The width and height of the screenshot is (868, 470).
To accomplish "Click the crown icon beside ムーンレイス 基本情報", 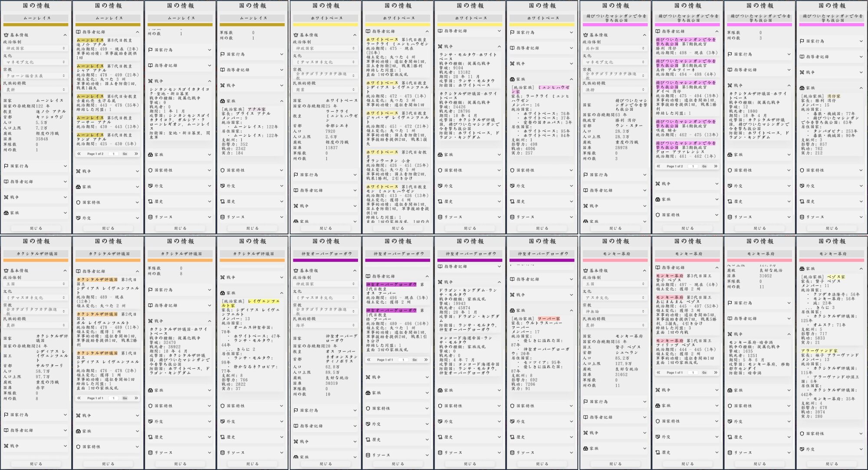I will [x=6, y=35].
